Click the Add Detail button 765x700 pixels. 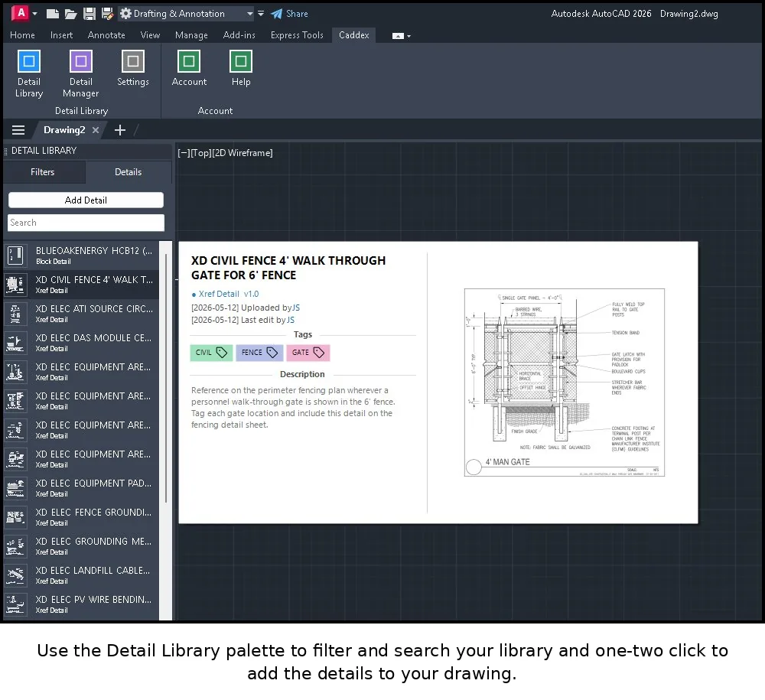[86, 200]
